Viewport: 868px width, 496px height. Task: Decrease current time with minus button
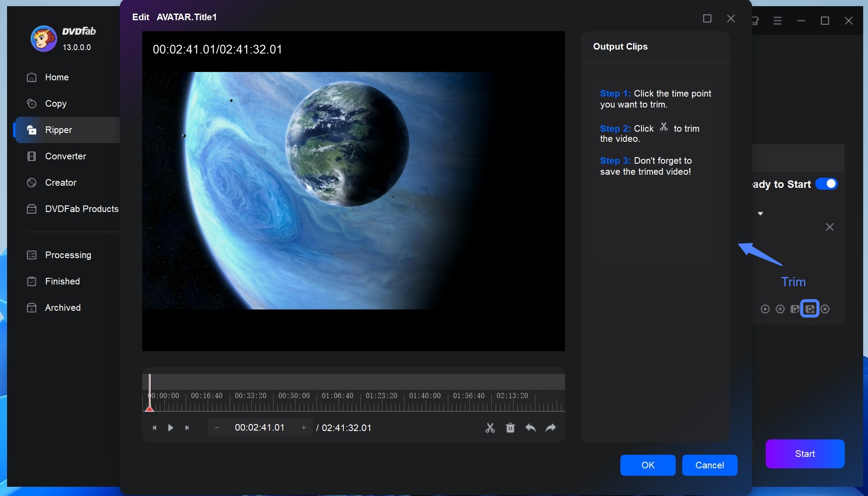tap(217, 428)
